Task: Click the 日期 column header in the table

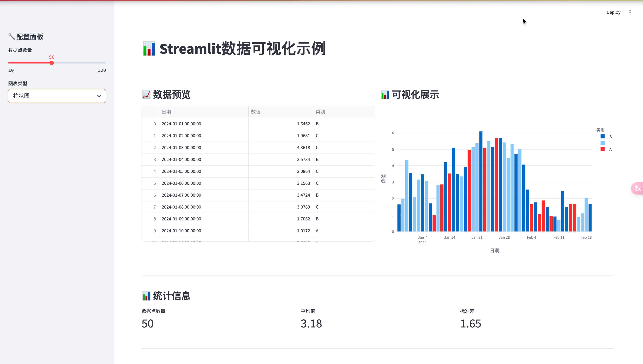Action: [x=166, y=112]
